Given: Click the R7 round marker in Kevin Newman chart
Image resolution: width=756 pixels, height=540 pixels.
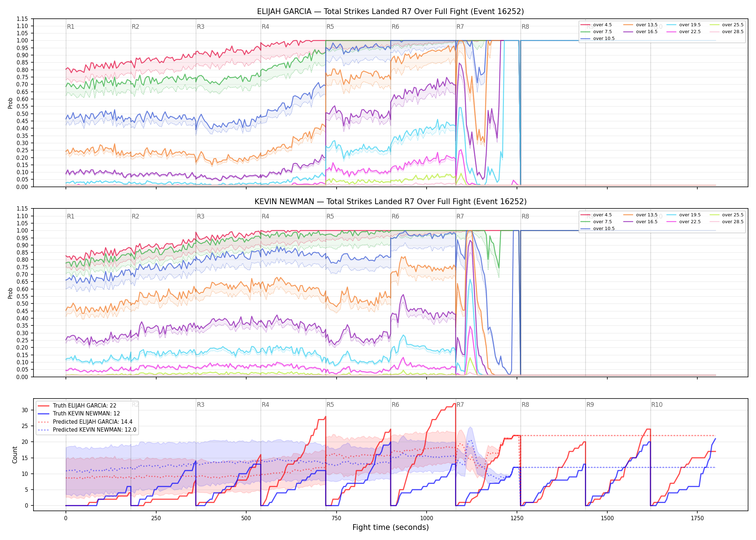Looking at the screenshot, I should click(x=460, y=216).
